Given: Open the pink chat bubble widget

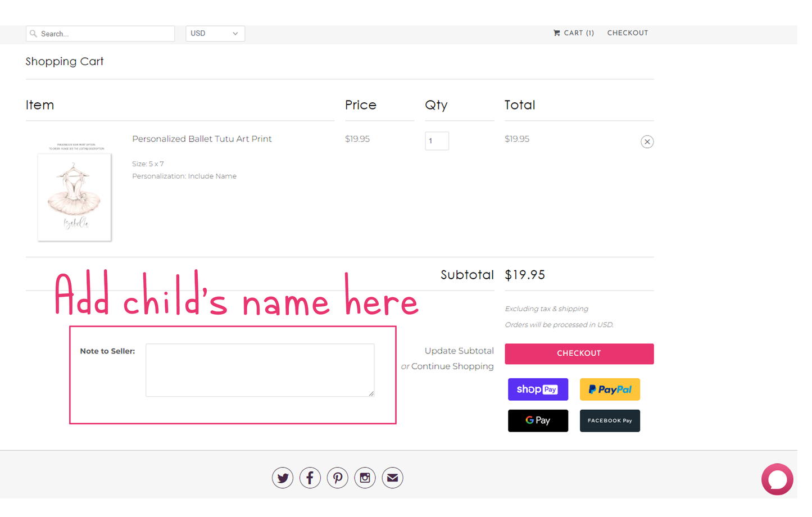Looking at the screenshot, I should pos(777,479).
